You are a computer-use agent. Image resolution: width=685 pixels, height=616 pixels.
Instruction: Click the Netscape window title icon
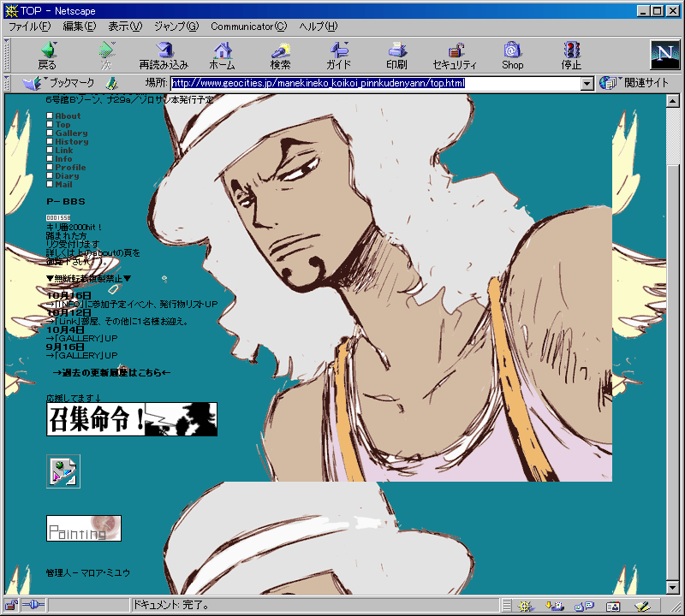click(11, 10)
